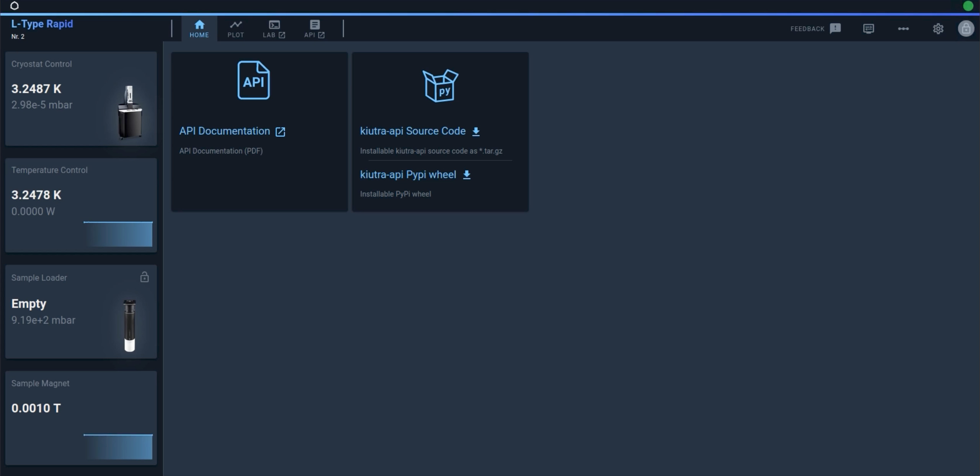The width and height of the screenshot is (980, 476).
Task: Open the HOME tab
Action: tap(199, 29)
